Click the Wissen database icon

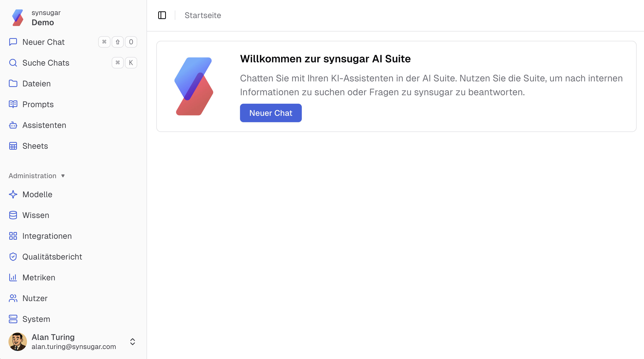pos(13,215)
